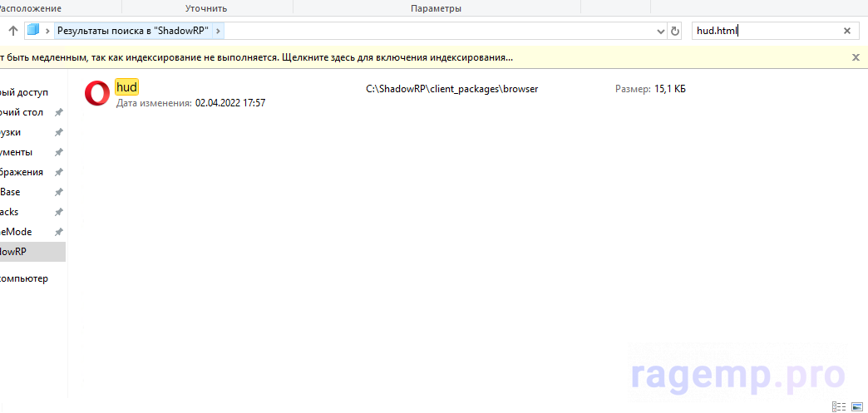Refresh the search results
The image size is (868, 413).
pos(675,31)
